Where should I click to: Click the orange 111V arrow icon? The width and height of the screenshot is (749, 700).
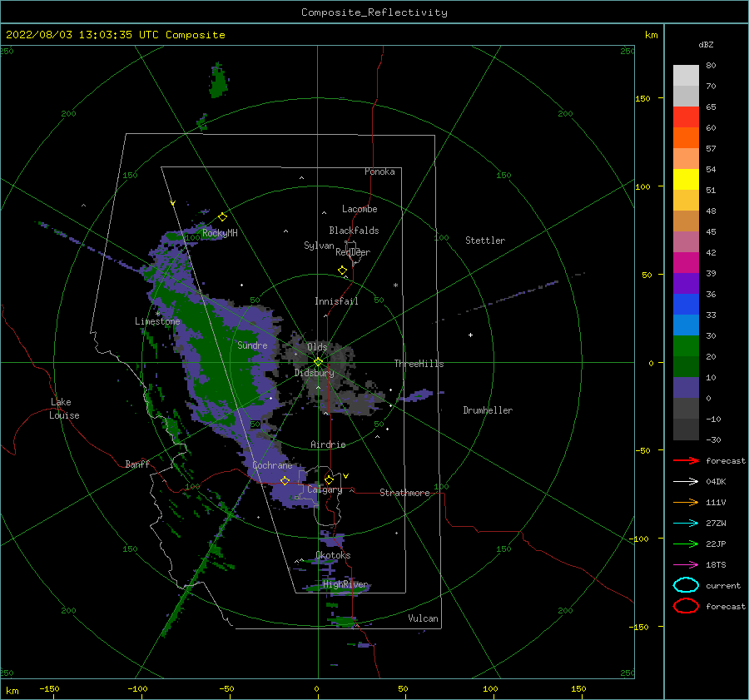(x=686, y=502)
